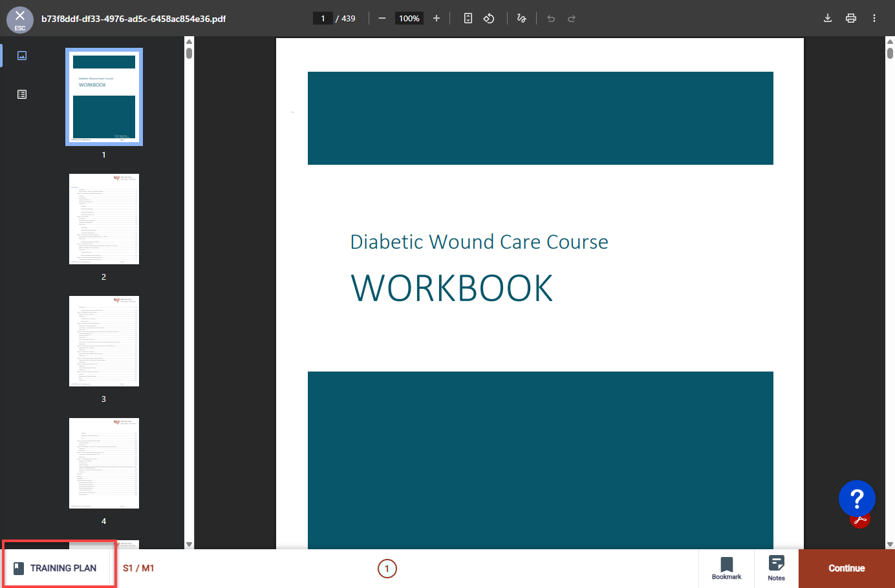Click the Continue button

pyautogui.click(x=846, y=569)
